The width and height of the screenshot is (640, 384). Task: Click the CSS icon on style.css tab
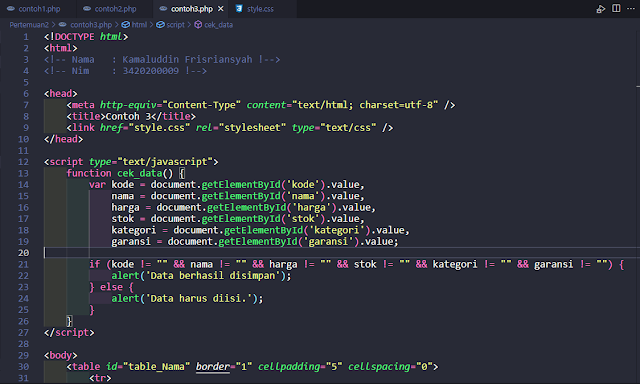point(239,9)
